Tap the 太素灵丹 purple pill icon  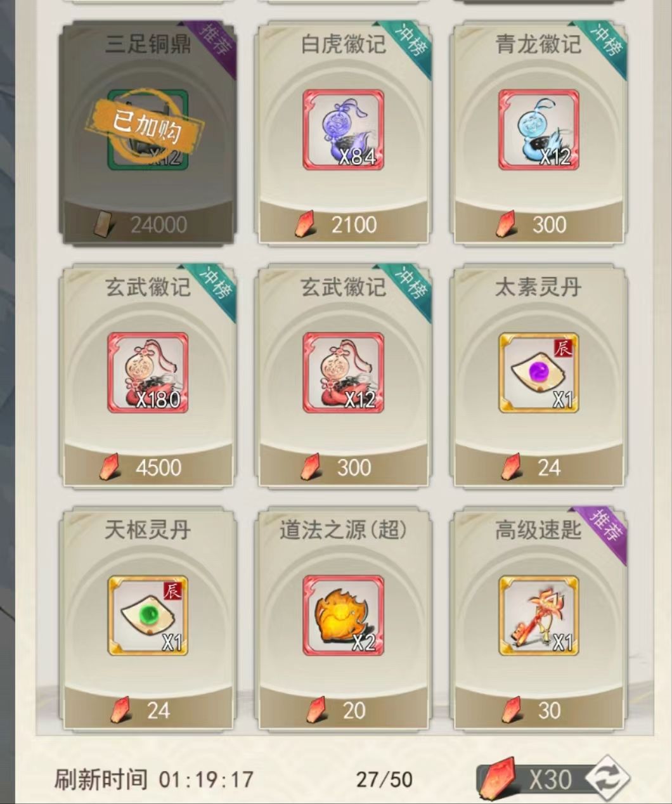(538, 373)
